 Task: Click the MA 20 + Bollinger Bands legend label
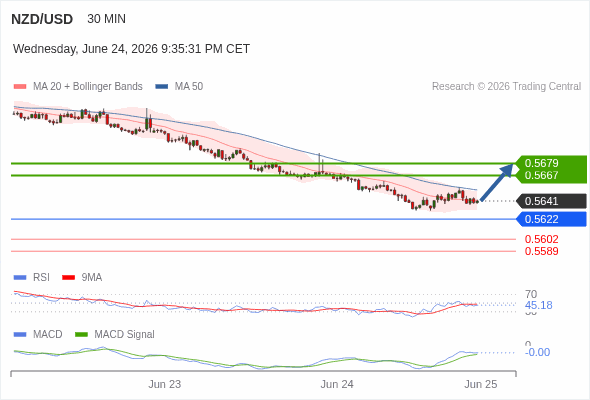[88, 87]
